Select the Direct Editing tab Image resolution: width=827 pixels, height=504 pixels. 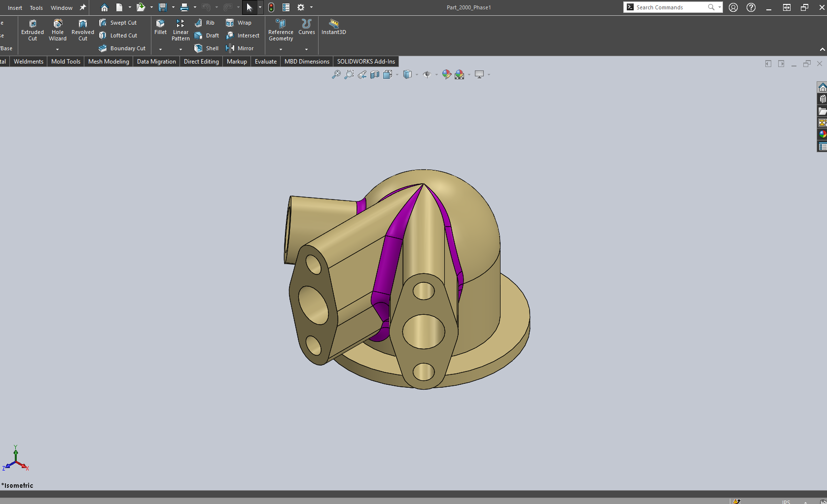[201, 62]
